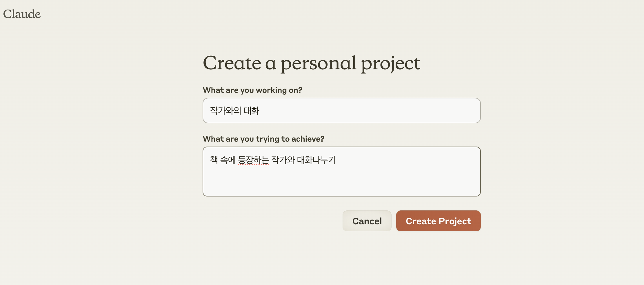
Task: Click the word "Create" in the page heading
Action: (232, 63)
